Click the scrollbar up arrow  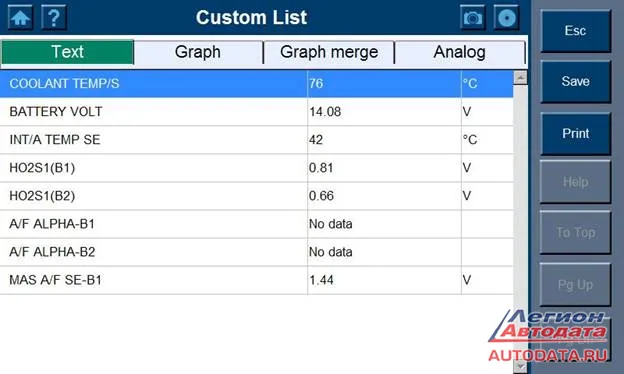pos(520,78)
